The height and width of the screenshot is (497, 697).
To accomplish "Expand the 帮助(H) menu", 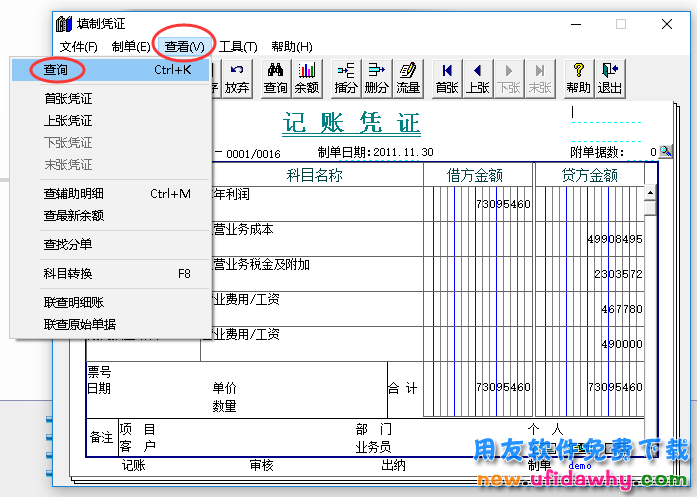I will point(291,46).
